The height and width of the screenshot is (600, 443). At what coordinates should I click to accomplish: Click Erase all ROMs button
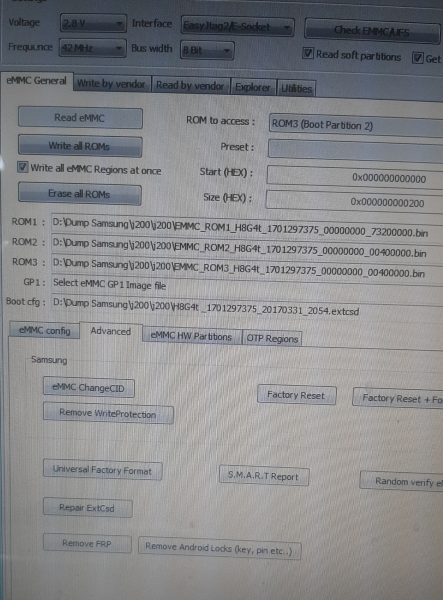pyautogui.click(x=80, y=194)
